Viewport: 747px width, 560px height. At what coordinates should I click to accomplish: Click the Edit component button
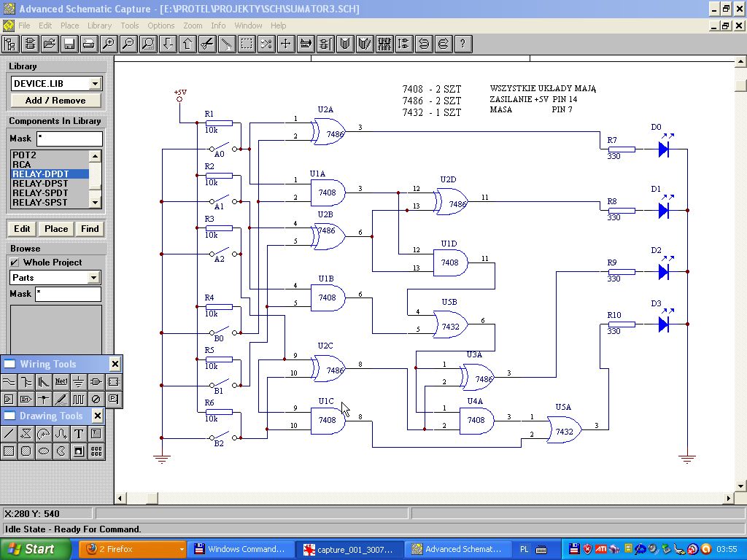pyautogui.click(x=22, y=229)
